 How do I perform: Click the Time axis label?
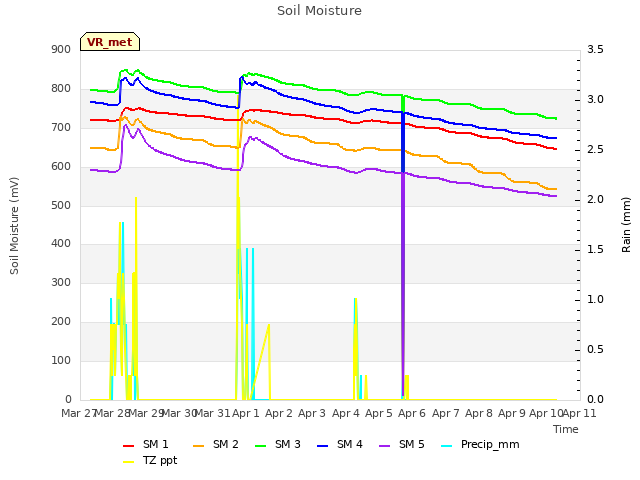coord(566,429)
